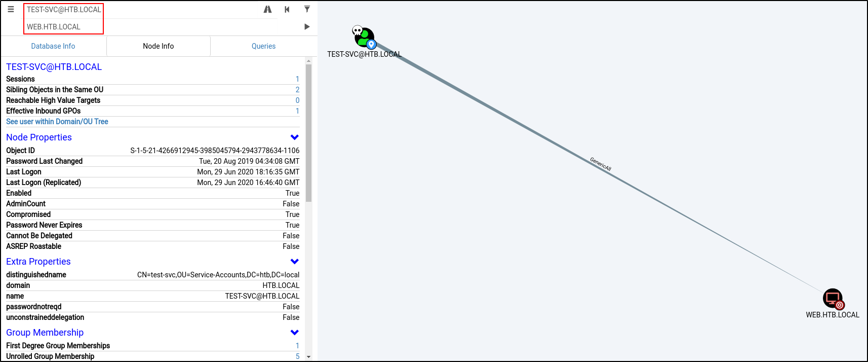Click the Sessions count value
The width and height of the screenshot is (868, 362).
[297, 79]
